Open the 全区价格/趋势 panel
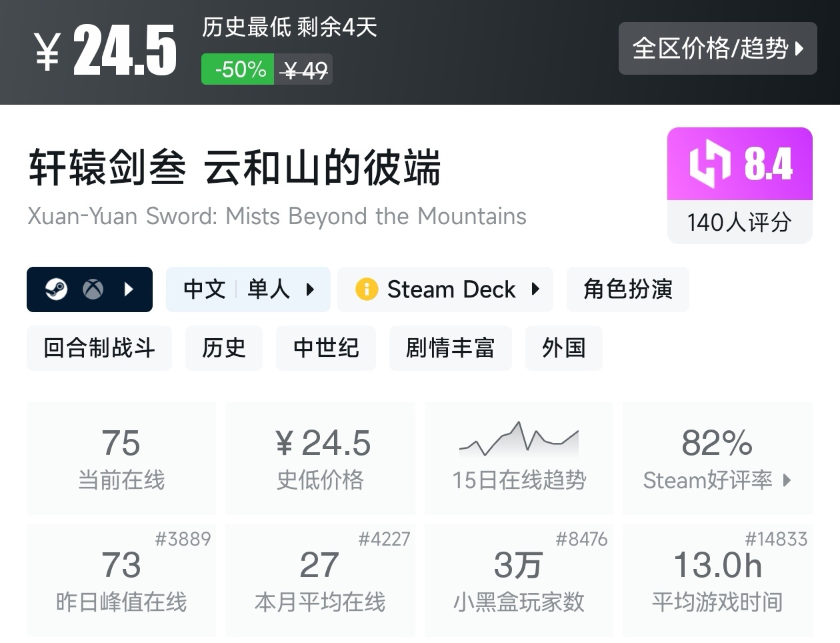Viewport: 840px width, 643px height. [x=718, y=49]
